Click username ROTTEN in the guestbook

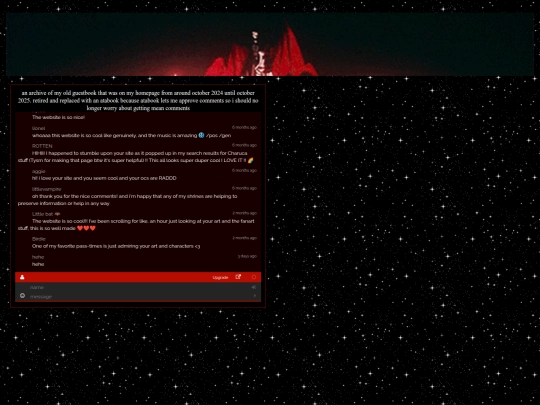[42, 146]
